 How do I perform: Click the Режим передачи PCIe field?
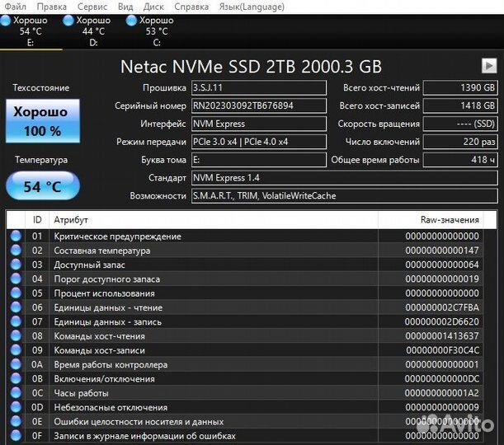[259, 142]
